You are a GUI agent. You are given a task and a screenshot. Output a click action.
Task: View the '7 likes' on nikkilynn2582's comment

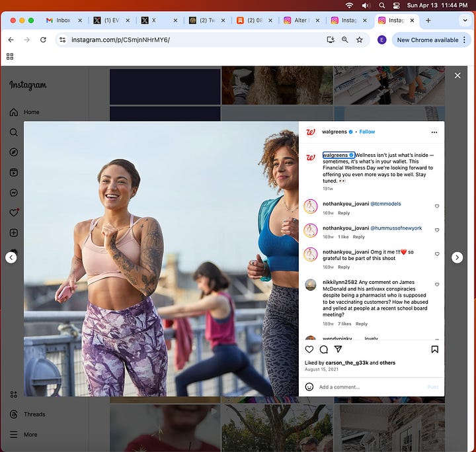[x=344, y=324]
